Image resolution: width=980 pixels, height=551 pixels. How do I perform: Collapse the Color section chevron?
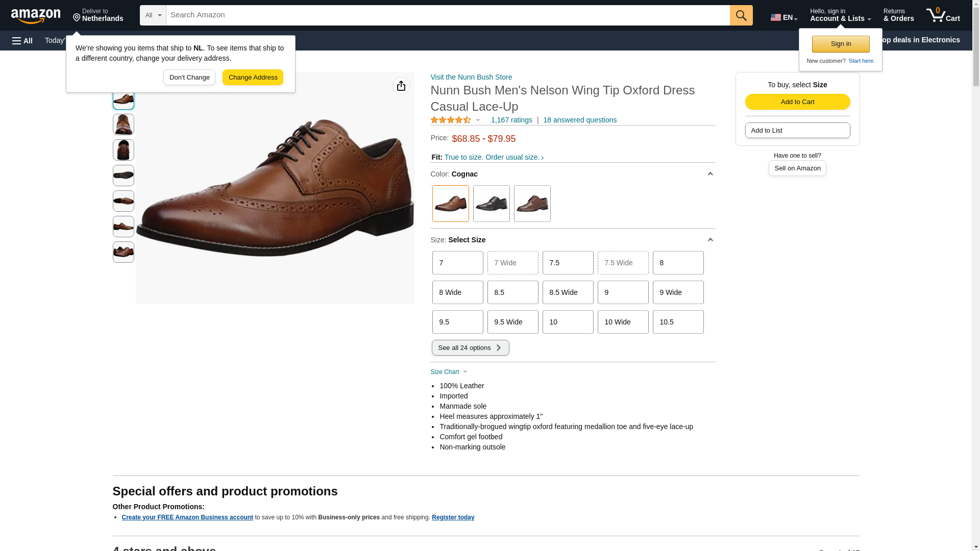(x=710, y=174)
